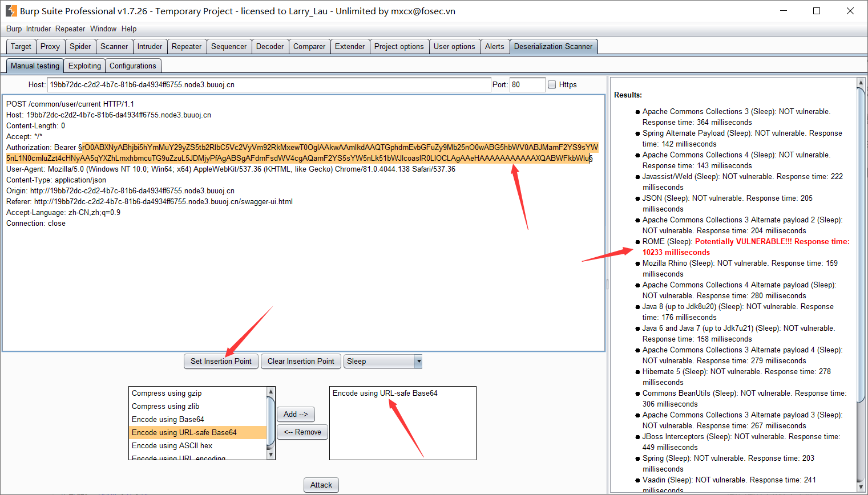The height and width of the screenshot is (495, 868).
Task: Click the Burp Suite logo icon
Action: [x=11, y=11]
